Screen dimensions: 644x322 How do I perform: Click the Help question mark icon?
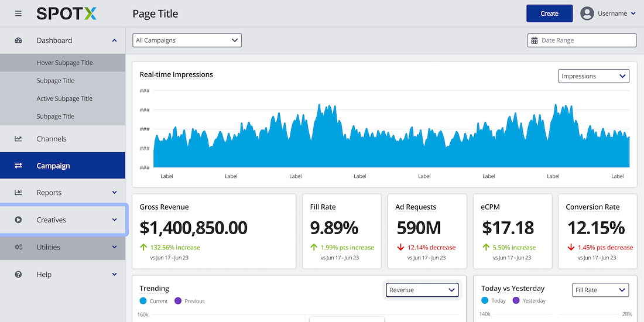[18, 275]
